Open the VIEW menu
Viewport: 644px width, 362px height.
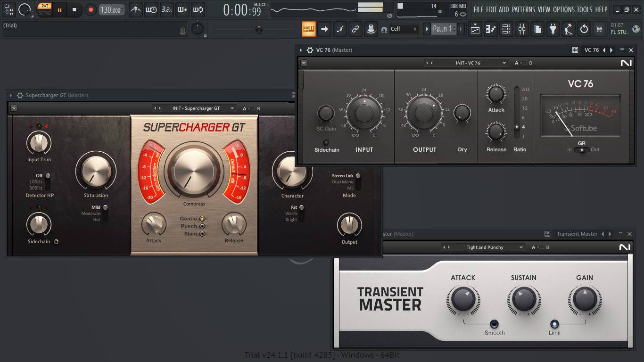coord(544,9)
